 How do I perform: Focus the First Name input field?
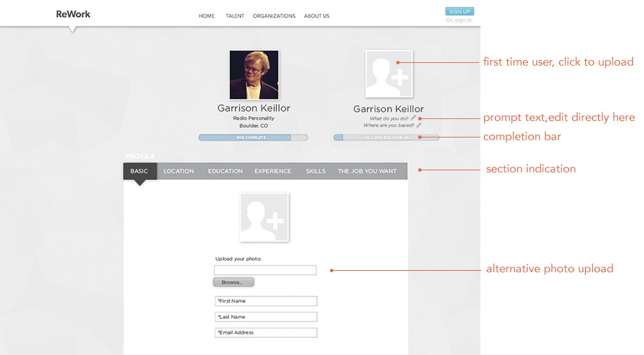click(x=266, y=301)
